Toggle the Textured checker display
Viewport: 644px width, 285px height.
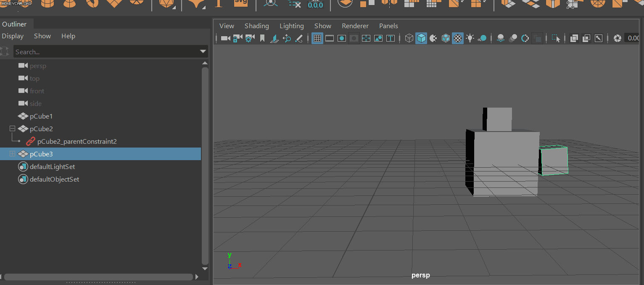coord(458,38)
